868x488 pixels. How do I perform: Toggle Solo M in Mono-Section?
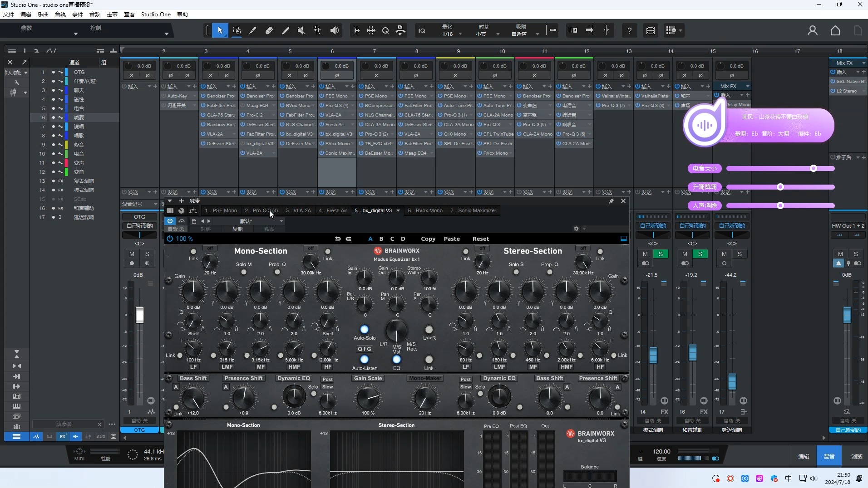[x=244, y=272]
